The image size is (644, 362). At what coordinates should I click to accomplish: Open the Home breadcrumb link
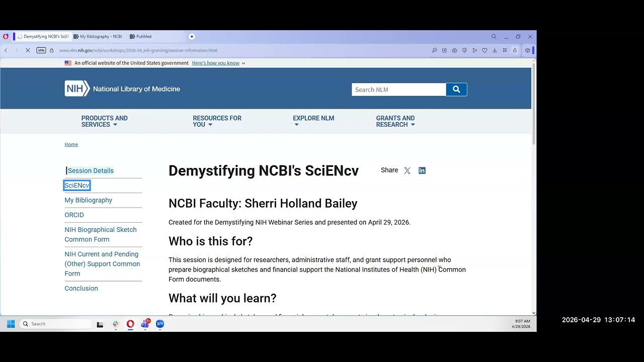tap(71, 144)
